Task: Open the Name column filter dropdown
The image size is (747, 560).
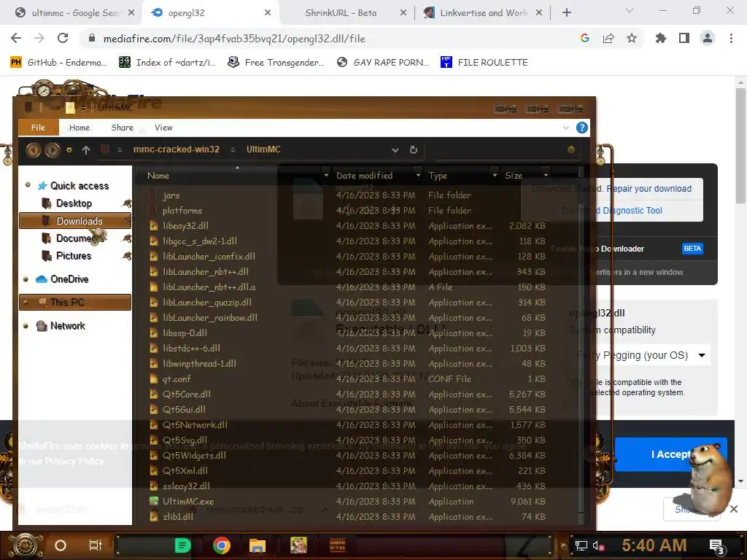Action: (326, 175)
